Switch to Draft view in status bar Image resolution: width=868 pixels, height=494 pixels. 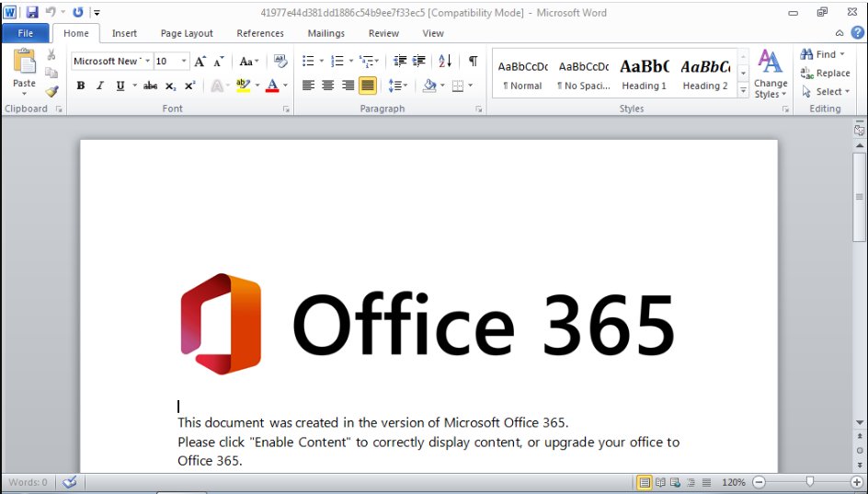pyautogui.click(x=707, y=482)
